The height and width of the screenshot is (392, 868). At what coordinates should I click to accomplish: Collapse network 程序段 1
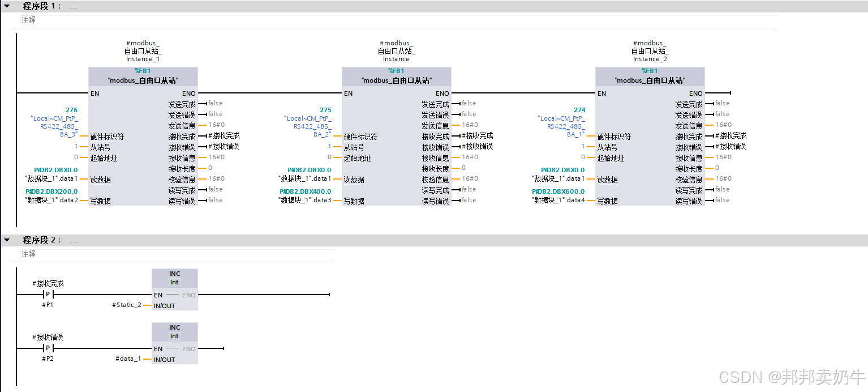coord(6,6)
